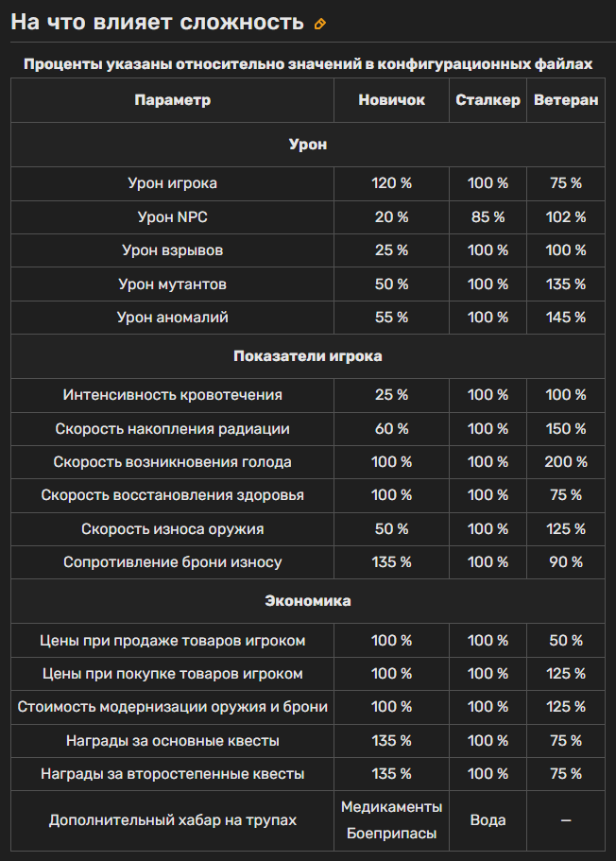Click the 'Ветеран' column header
This screenshot has width=616, height=861.
tap(565, 100)
